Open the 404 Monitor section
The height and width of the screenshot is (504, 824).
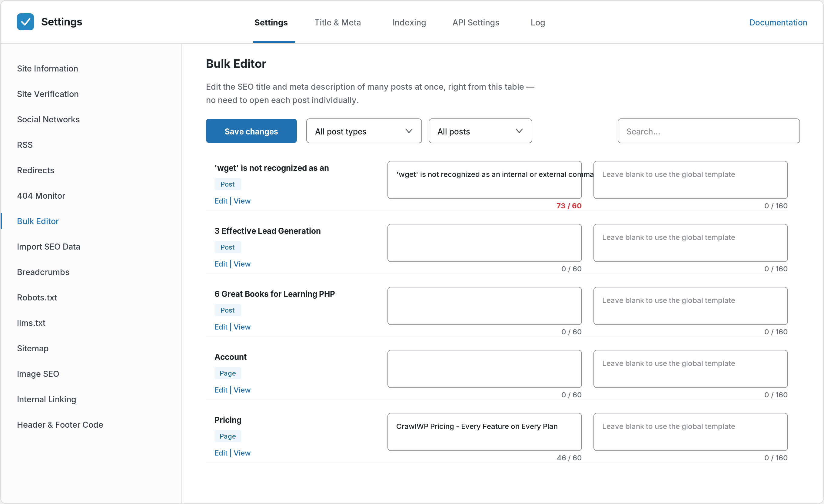click(41, 196)
